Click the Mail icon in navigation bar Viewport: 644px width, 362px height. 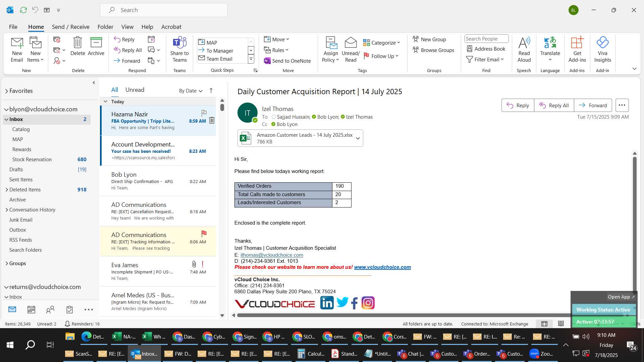(12, 309)
